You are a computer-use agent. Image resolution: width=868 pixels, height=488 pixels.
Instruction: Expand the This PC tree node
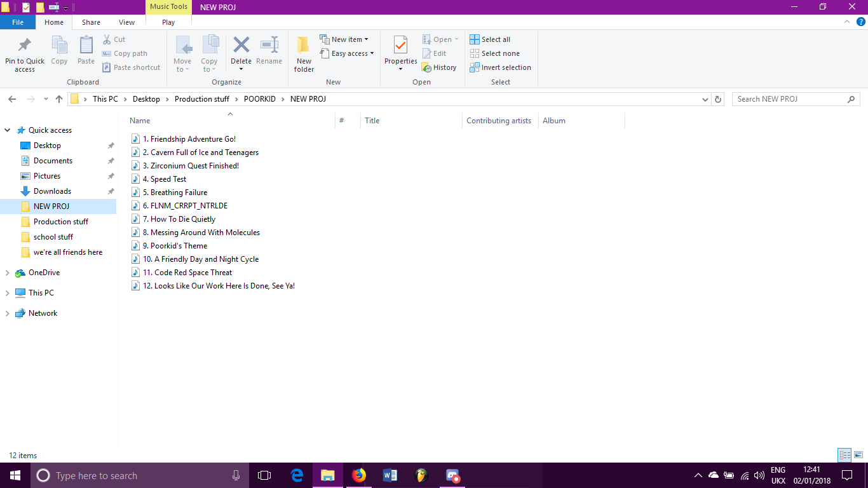[x=8, y=293]
